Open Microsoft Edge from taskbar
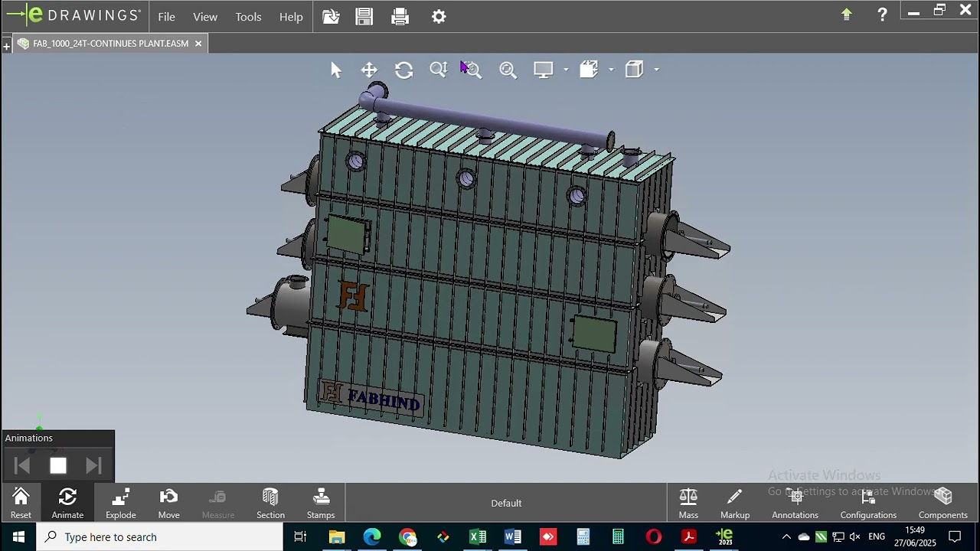This screenshot has height=551, width=980. [x=372, y=537]
